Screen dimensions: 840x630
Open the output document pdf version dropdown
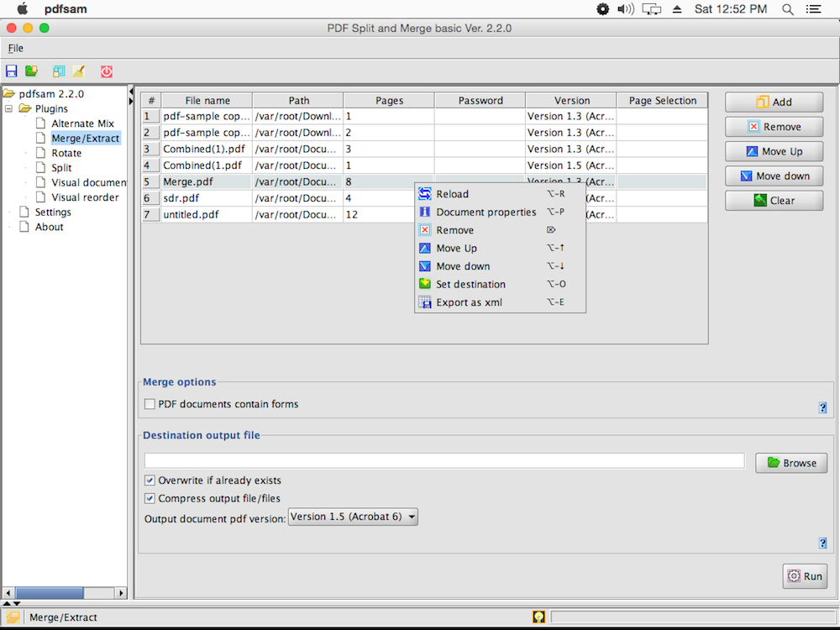(353, 517)
